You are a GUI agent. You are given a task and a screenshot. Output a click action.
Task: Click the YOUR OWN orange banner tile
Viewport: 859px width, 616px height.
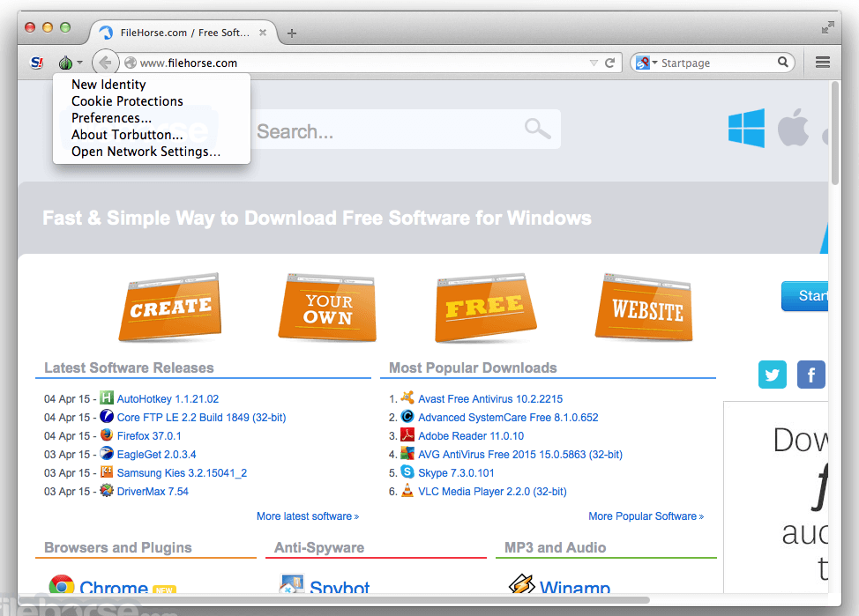coord(327,308)
